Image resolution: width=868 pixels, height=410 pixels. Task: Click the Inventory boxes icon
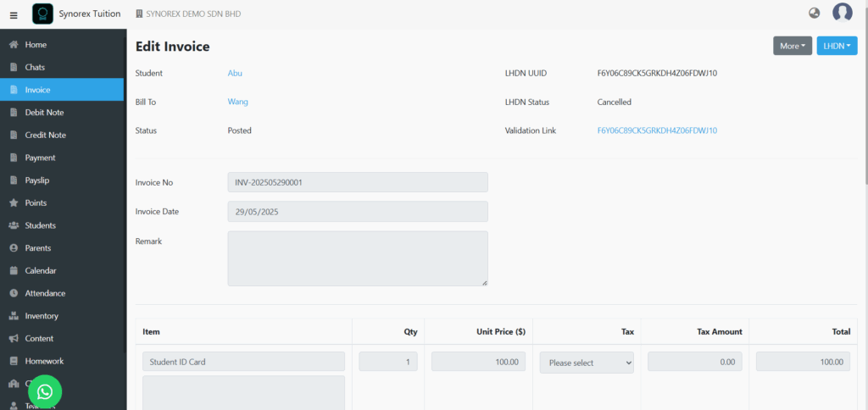[14, 316]
